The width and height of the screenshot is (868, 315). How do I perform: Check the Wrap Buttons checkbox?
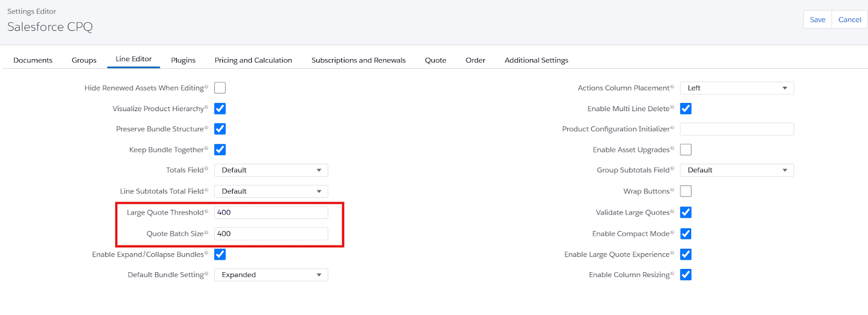click(x=686, y=191)
